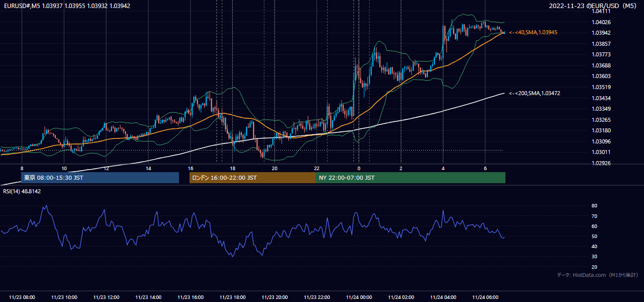Click the bottom date label 11/23 14:00
The image size is (644, 302).
point(148,297)
